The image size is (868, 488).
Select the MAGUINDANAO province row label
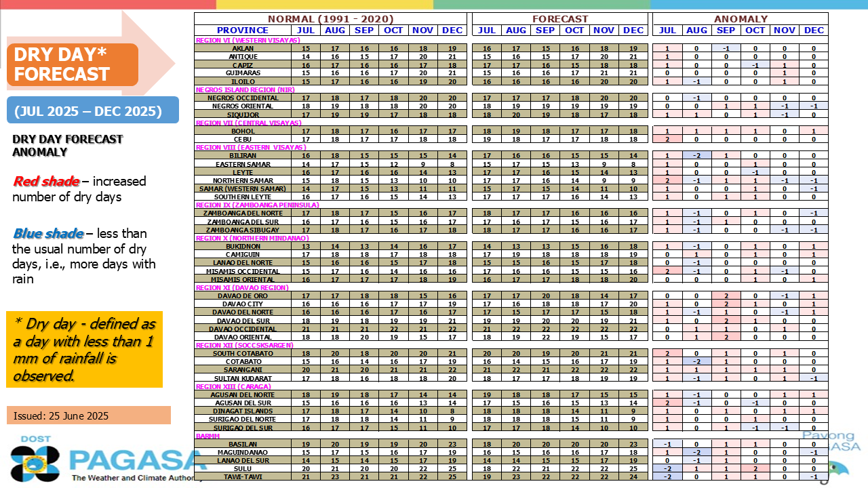coord(243,452)
